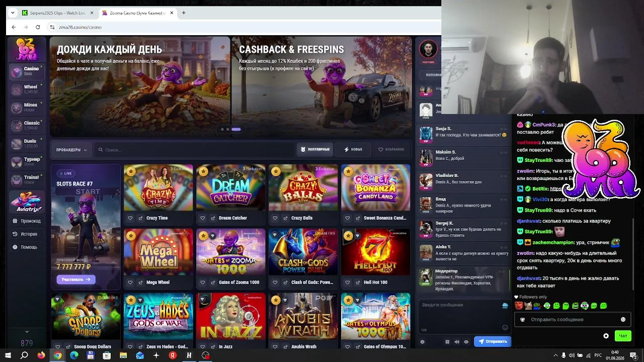Open Mega Wheel in a new window
The height and width of the screenshot is (362, 644).
point(140,283)
